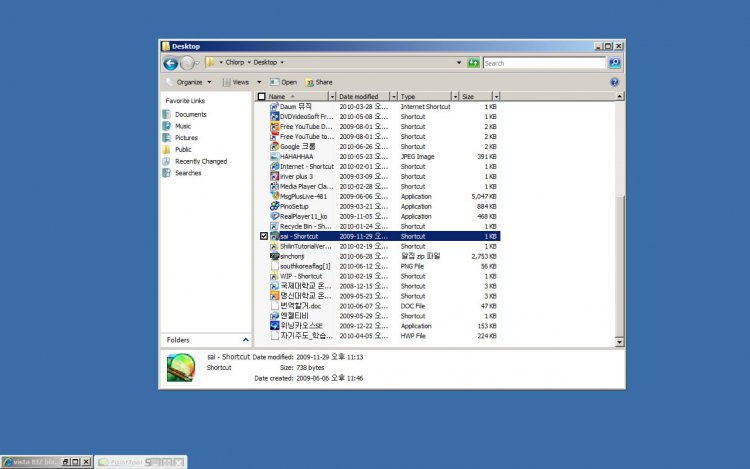Viewport: 750px width, 469px height.
Task: Go back with the blue Back arrow
Action: [171, 63]
